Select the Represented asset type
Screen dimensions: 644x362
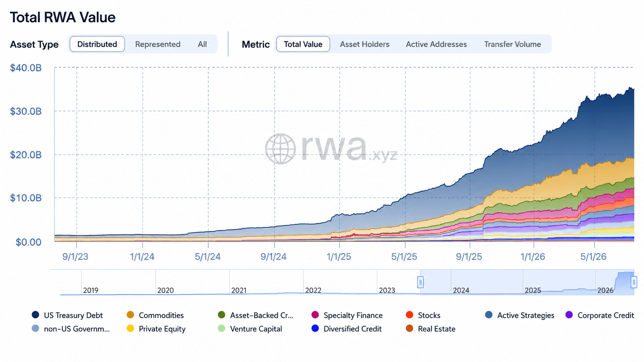click(x=158, y=44)
